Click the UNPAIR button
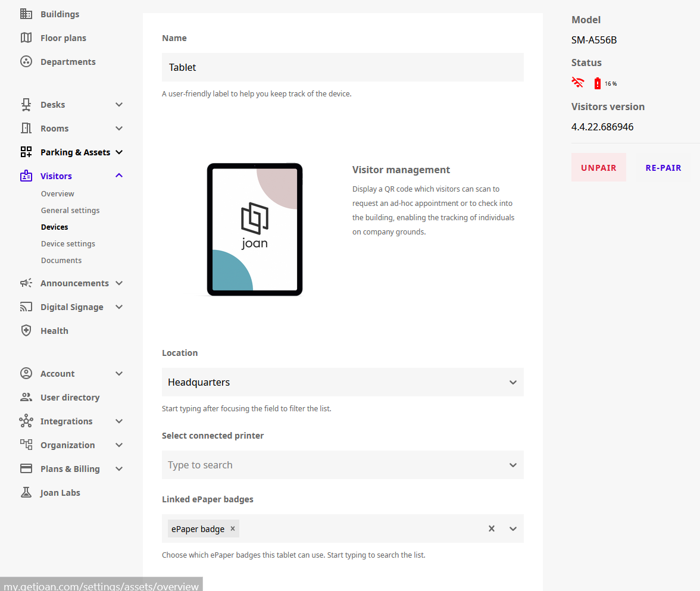700x591 pixels. (598, 167)
